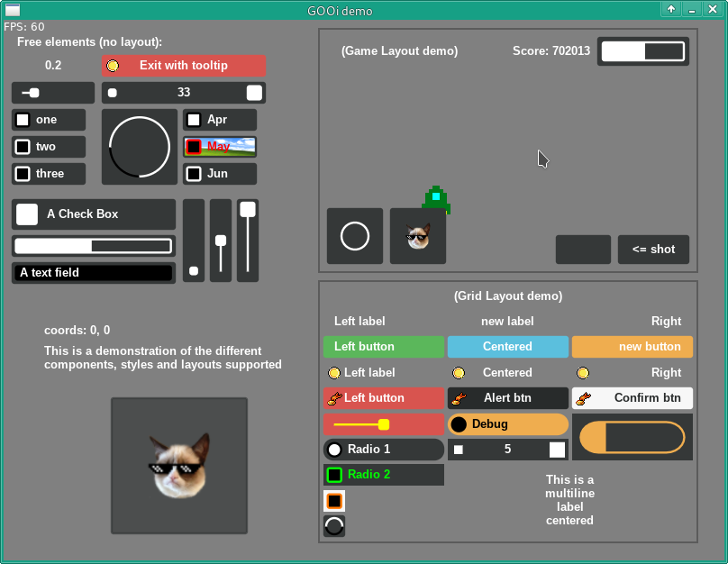
Task: Click the score progress bar in game panel
Action: 643,51
